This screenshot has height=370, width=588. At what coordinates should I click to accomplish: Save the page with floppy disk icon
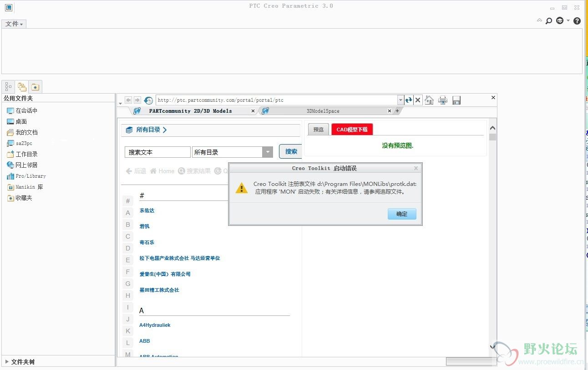click(456, 100)
